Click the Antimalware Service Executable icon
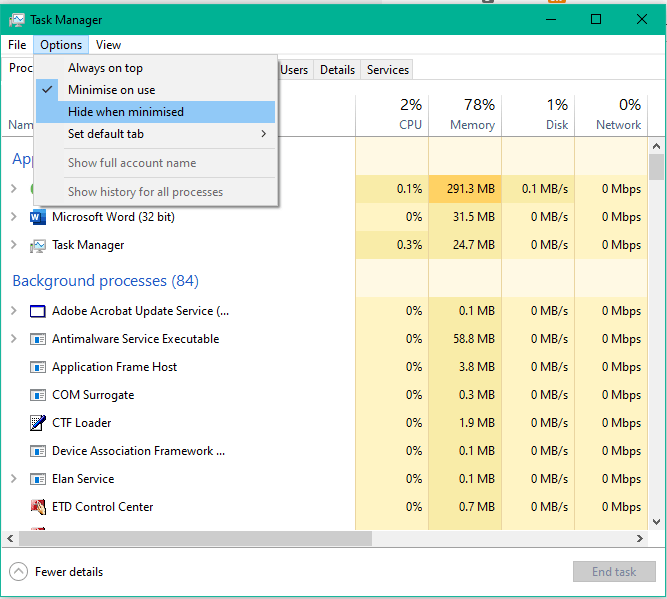Image resolution: width=667 pixels, height=599 pixels. [x=37, y=339]
